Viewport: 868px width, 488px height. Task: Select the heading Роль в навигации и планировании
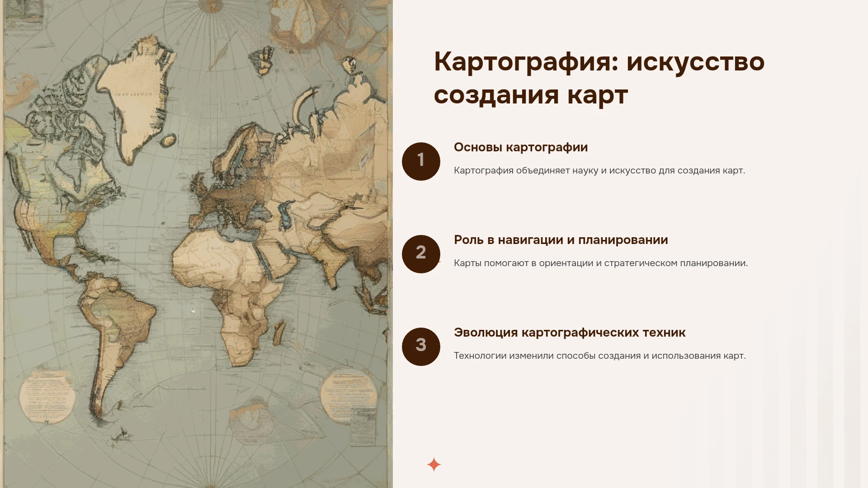coord(561,240)
